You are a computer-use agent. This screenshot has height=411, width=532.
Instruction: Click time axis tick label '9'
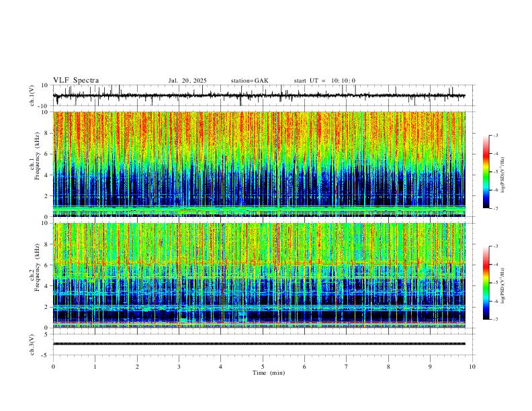coord(430,367)
